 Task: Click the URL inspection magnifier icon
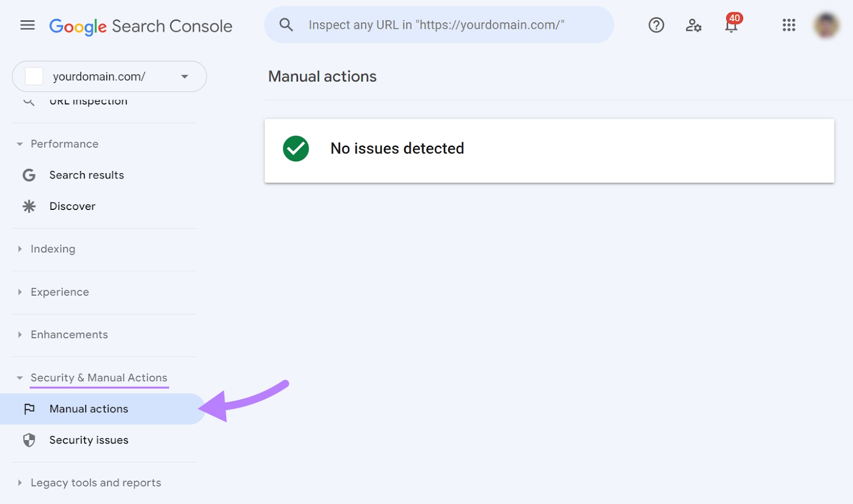click(28, 101)
